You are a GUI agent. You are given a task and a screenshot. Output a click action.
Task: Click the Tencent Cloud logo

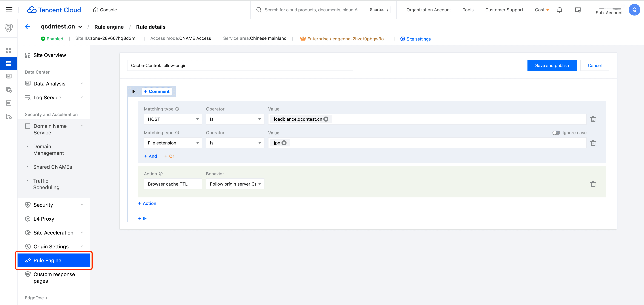[x=54, y=10]
